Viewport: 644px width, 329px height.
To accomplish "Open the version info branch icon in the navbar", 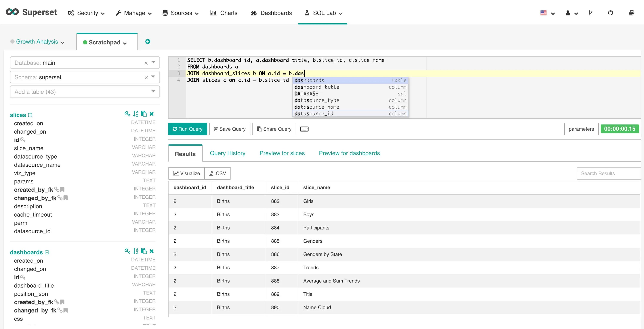I will click(591, 13).
